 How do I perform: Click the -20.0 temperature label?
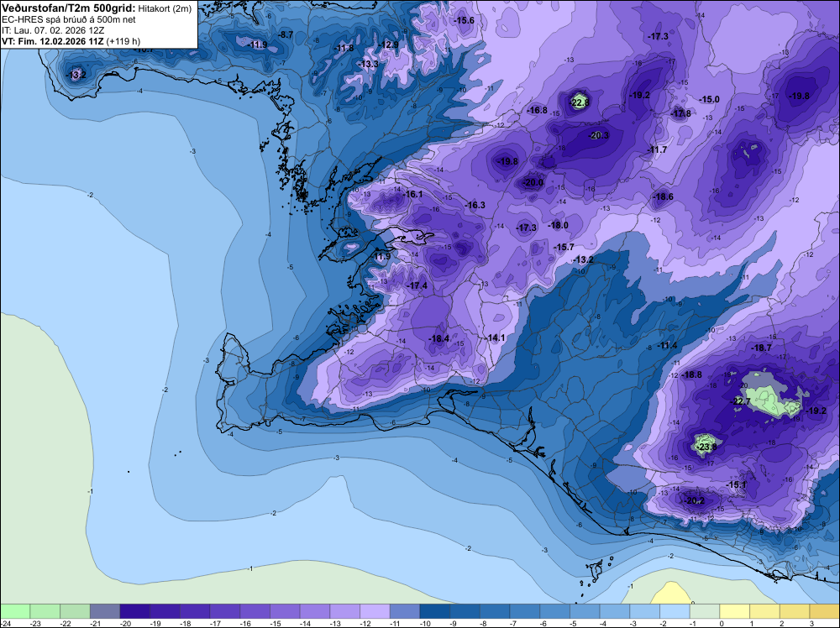[x=533, y=182]
